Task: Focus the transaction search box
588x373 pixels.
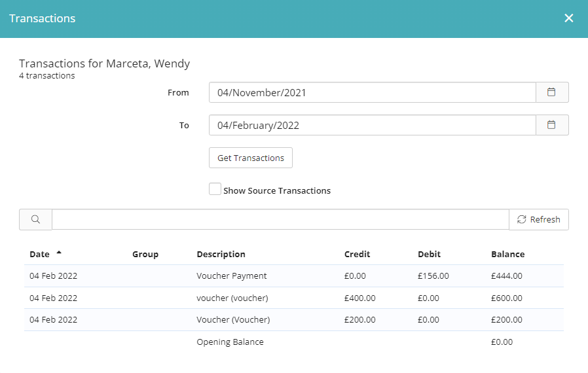Action: point(280,220)
